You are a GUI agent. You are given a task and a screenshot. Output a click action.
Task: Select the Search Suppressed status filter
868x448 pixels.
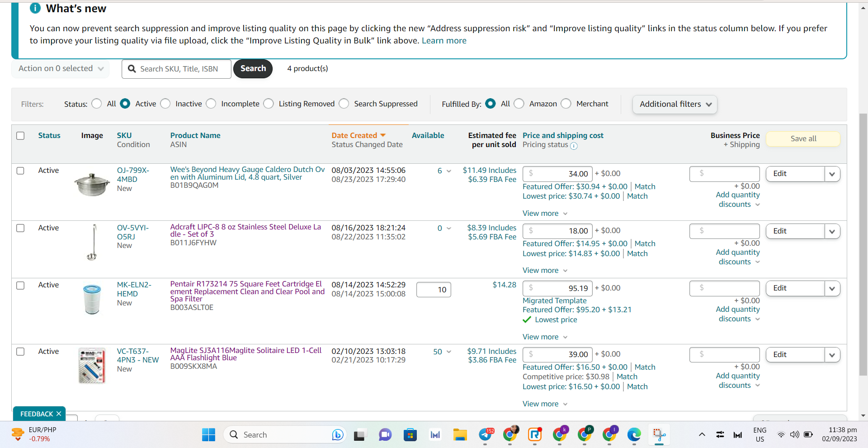[344, 104]
